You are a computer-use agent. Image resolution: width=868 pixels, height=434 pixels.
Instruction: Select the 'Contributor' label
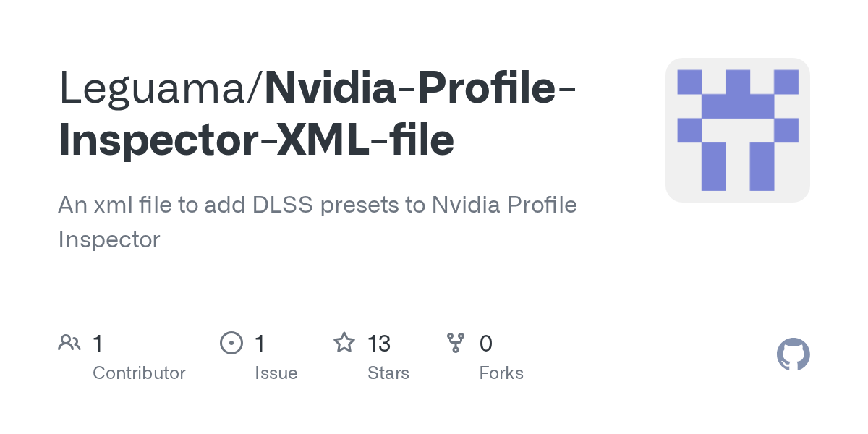pos(139,373)
